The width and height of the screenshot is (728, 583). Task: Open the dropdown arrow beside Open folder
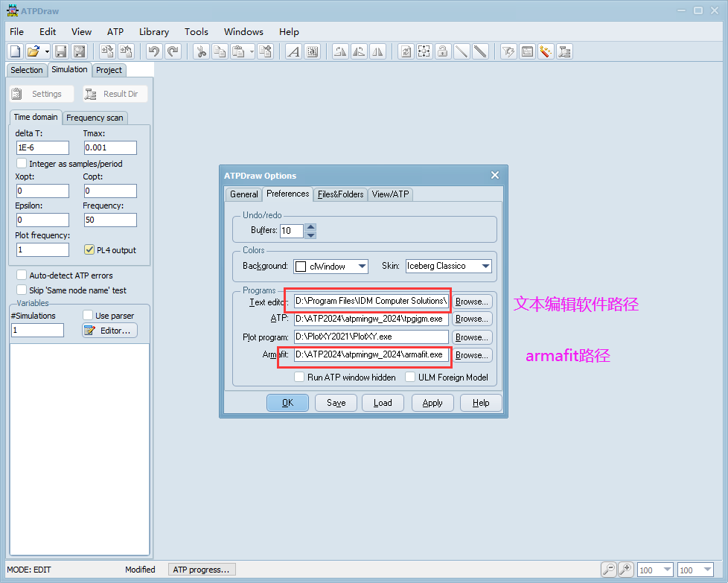click(47, 51)
